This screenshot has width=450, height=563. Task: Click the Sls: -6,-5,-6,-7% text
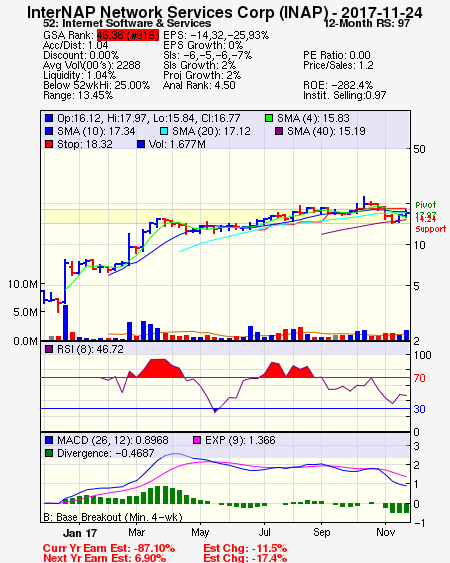point(208,55)
